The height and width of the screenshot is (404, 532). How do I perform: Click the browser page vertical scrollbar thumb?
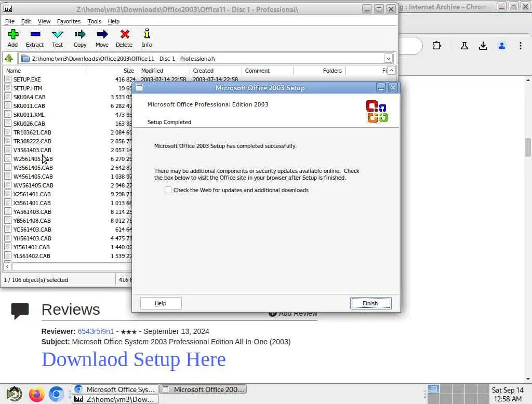[x=528, y=147]
